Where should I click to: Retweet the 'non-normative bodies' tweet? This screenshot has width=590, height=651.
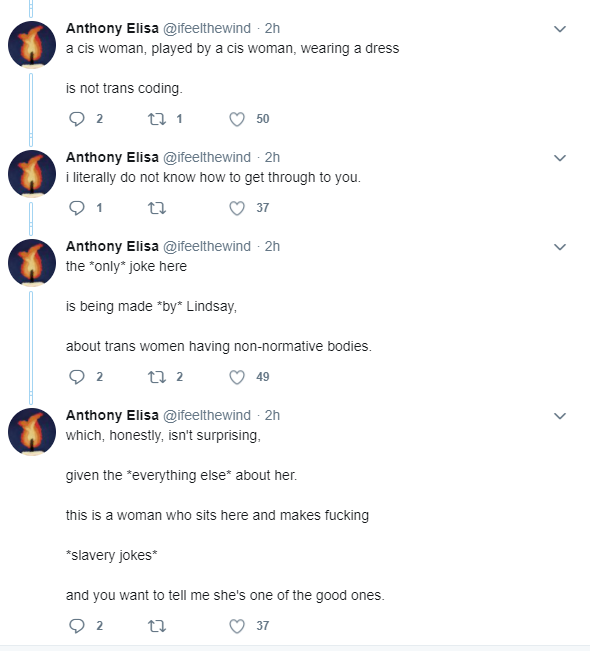click(x=157, y=377)
